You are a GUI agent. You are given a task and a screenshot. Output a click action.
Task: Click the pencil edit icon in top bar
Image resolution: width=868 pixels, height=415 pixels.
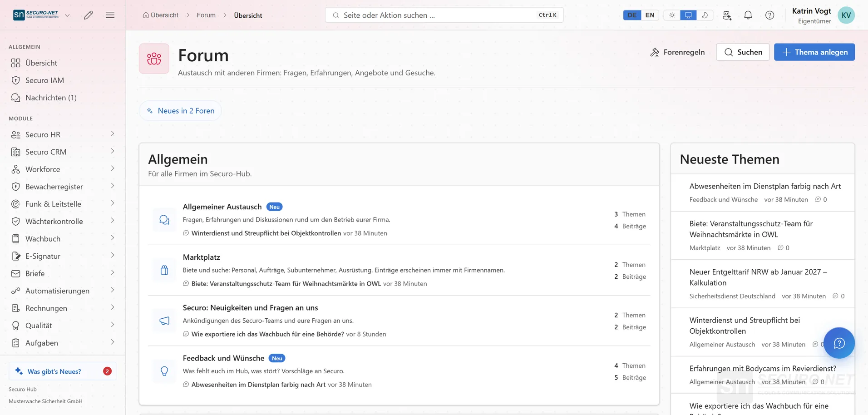click(89, 15)
